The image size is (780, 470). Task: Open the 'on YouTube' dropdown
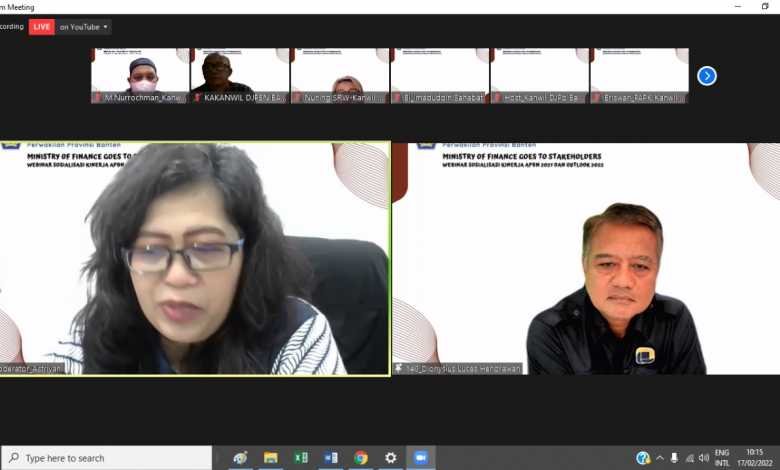pos(84,27)
